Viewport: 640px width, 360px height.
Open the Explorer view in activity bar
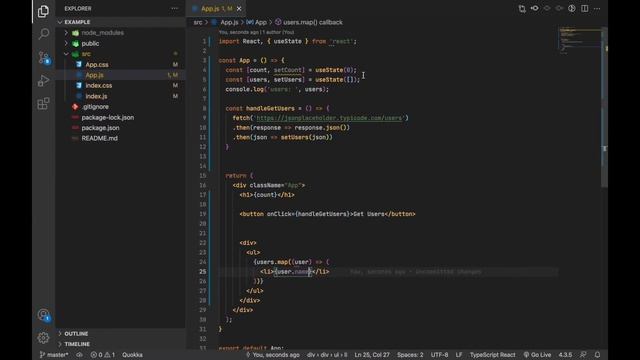43,11
